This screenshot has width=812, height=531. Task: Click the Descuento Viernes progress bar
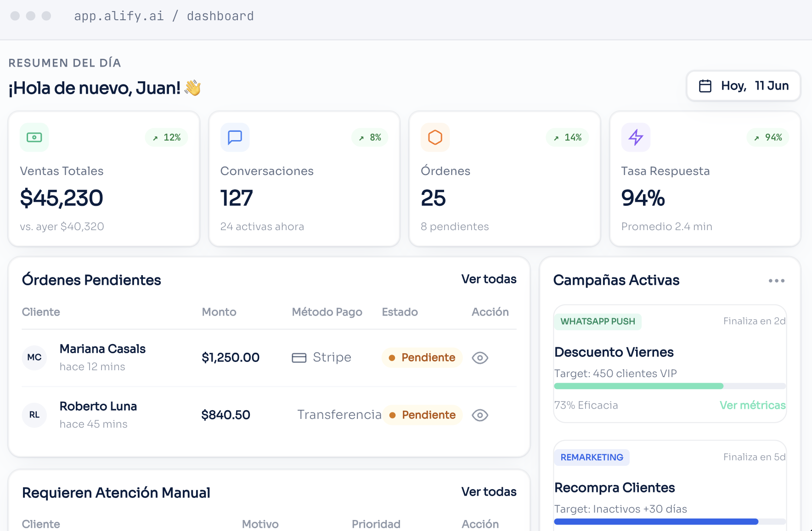[670, 386]
